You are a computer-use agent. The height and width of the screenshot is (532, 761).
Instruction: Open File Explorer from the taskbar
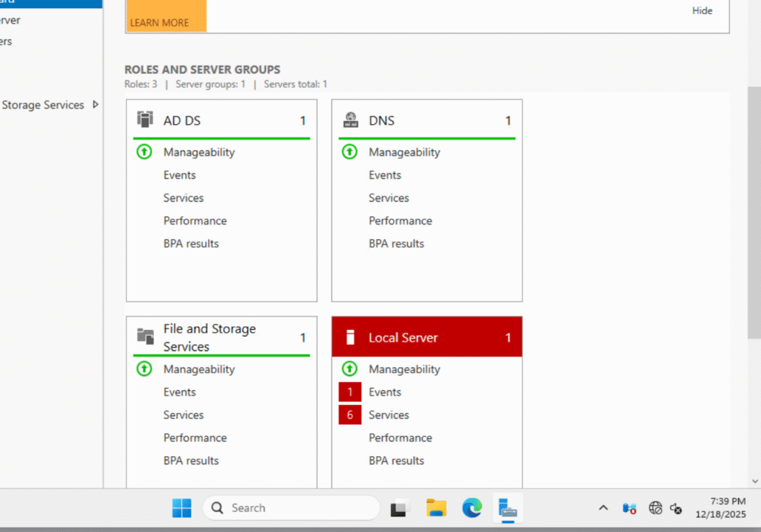436,508
